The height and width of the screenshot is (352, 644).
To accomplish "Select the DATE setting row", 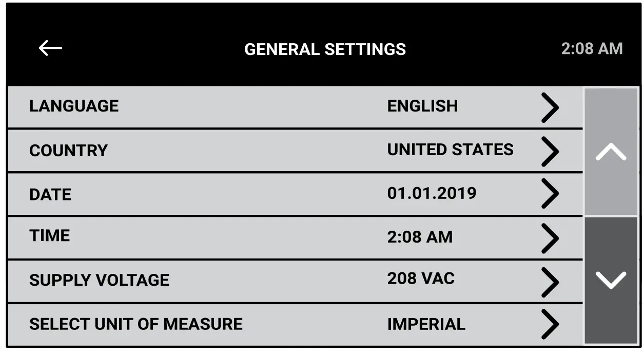I will click(205, 194).
